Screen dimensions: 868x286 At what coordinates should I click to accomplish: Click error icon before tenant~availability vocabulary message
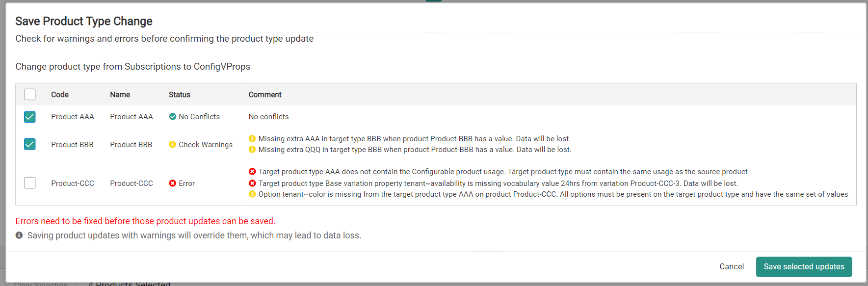(x=252, y=183)
